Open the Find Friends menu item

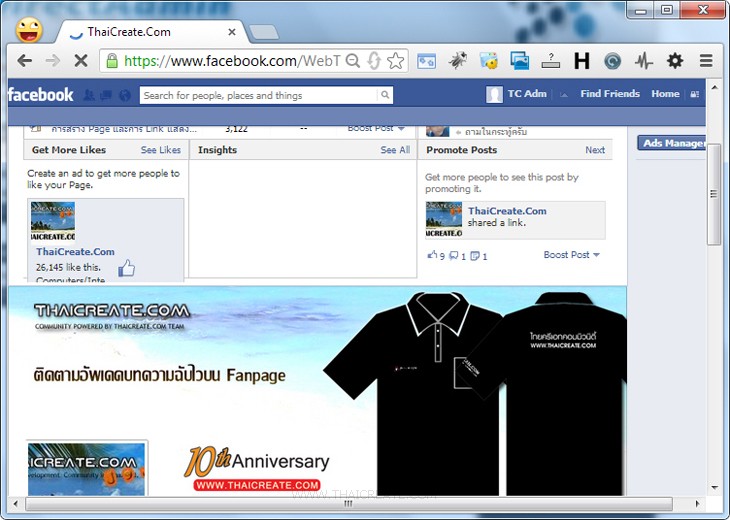coord(610,94)
